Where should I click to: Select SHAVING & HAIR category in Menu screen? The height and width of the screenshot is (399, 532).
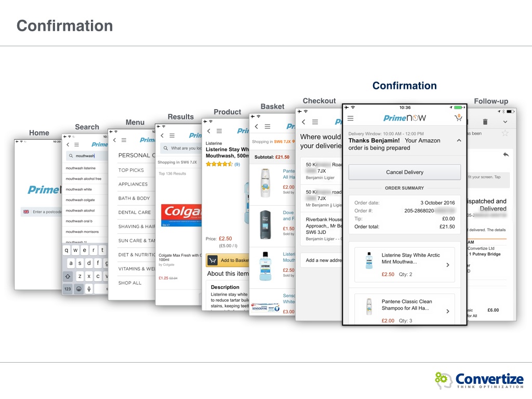[x=137, y=227]
